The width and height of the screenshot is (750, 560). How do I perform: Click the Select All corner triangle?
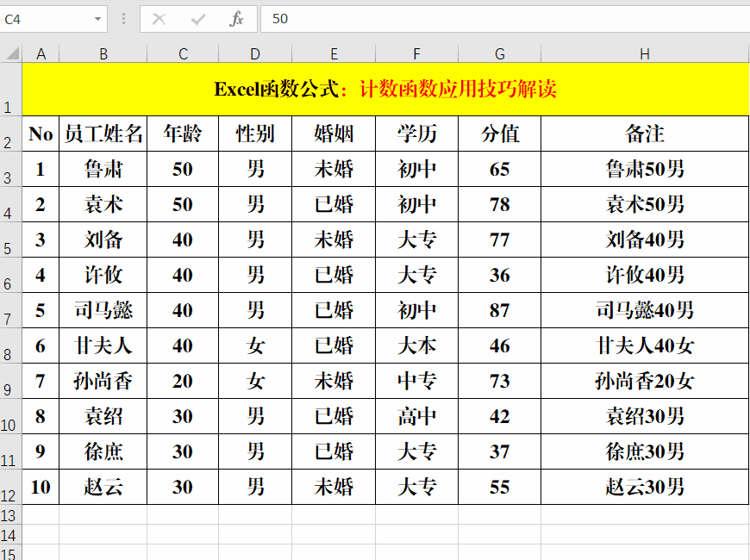pos(13,53)
